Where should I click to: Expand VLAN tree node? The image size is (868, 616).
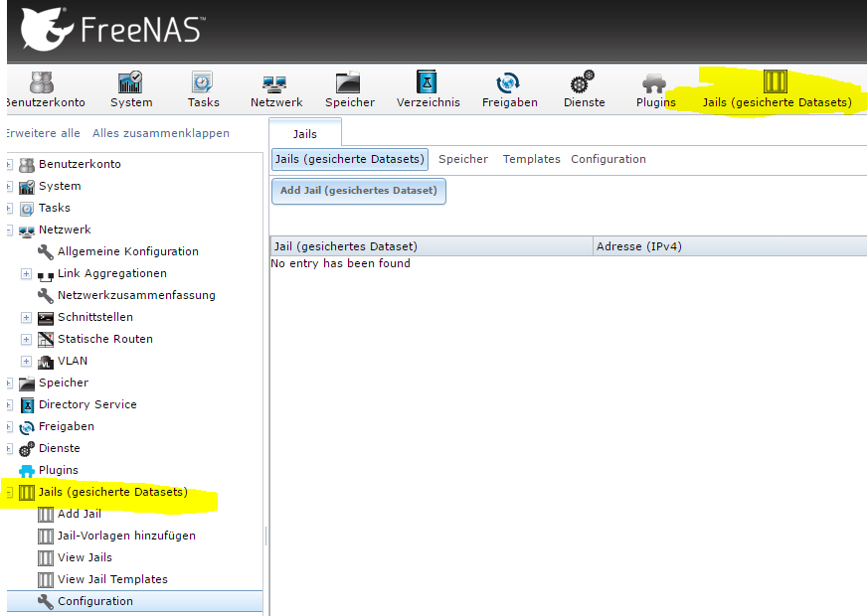[x=26, y=361]
